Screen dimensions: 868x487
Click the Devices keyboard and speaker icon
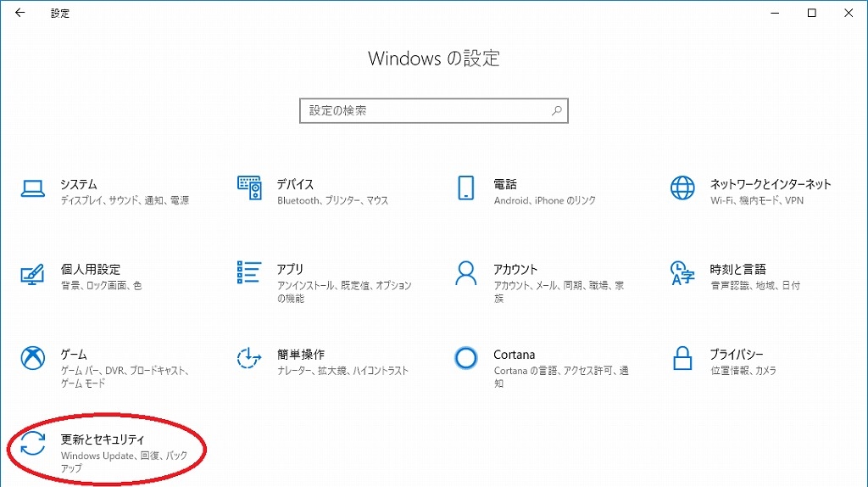249,188
